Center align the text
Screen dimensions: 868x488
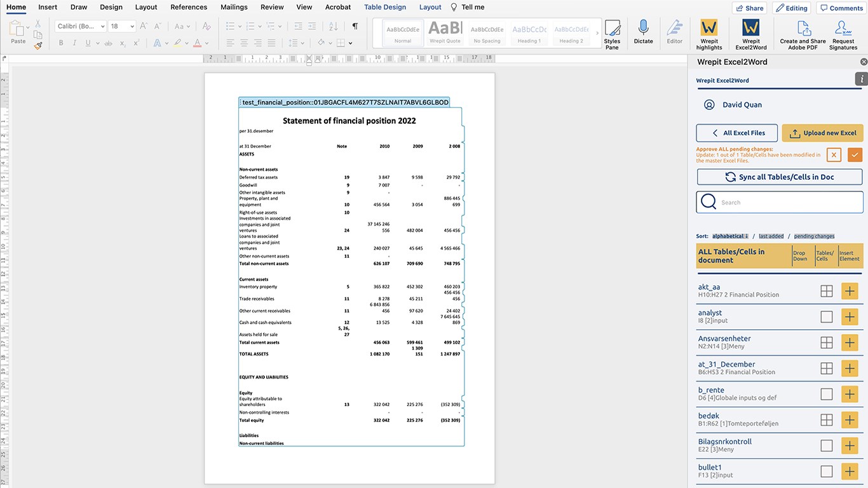click(244, 43)
